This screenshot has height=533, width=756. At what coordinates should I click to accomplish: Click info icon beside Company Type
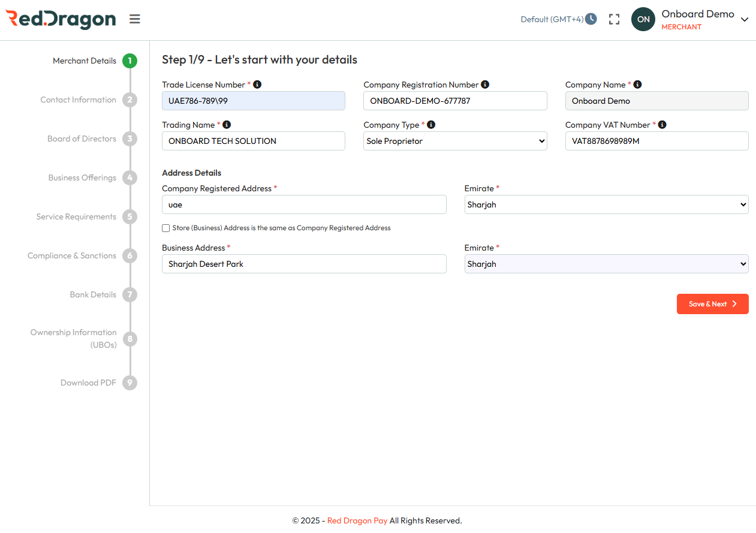point(431,125)
